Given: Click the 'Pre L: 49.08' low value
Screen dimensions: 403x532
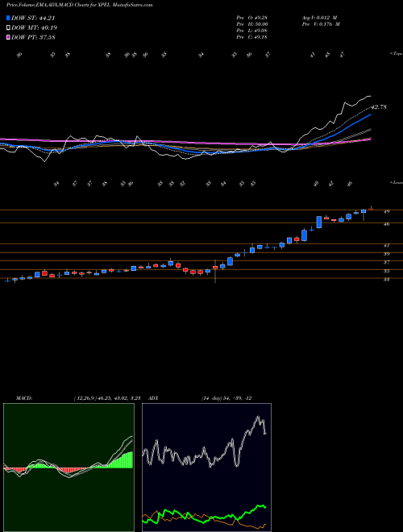Looking at the screenshot, I should point(251,31).
